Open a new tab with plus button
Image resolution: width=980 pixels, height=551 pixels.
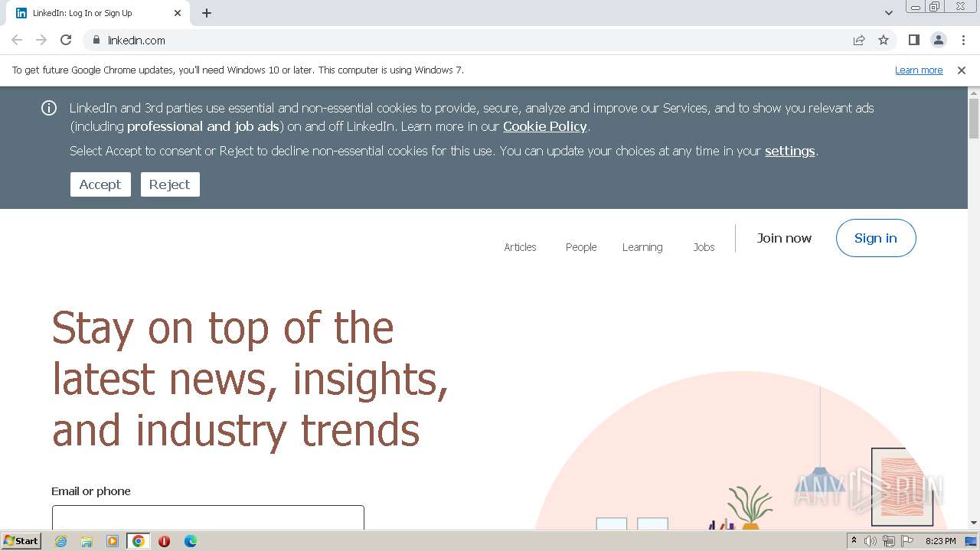207,13
